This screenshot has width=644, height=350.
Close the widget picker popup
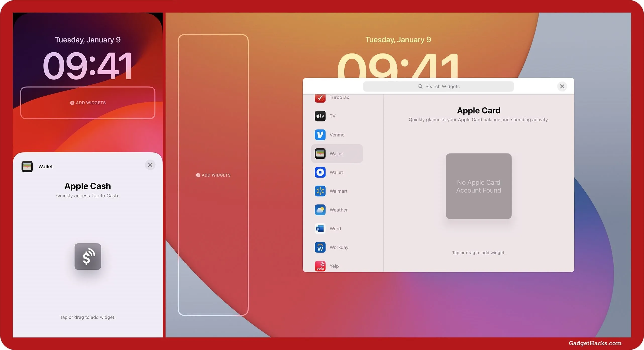point(562,86)
